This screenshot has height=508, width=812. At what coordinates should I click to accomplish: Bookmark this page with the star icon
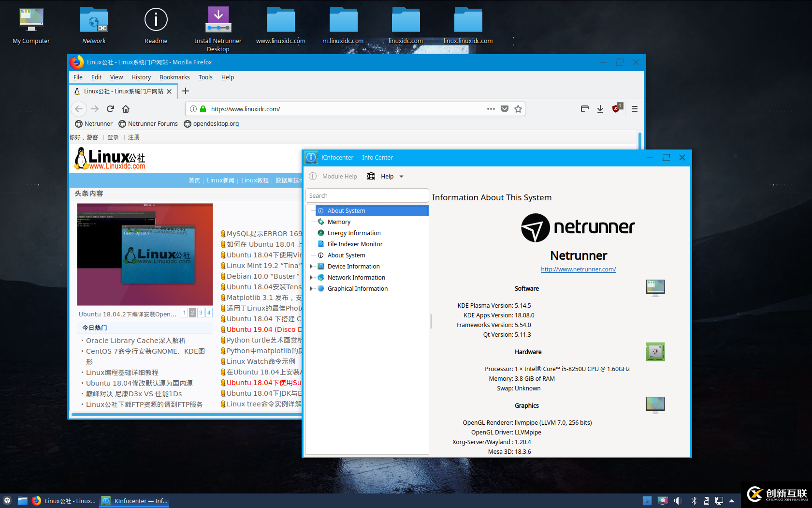coord(518,109)
